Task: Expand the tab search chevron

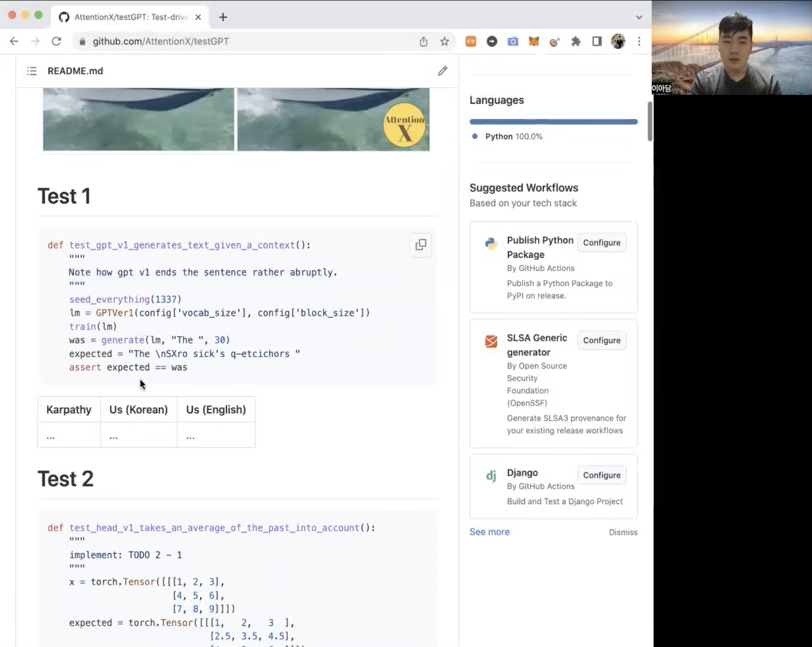Action: pos(639,17)
